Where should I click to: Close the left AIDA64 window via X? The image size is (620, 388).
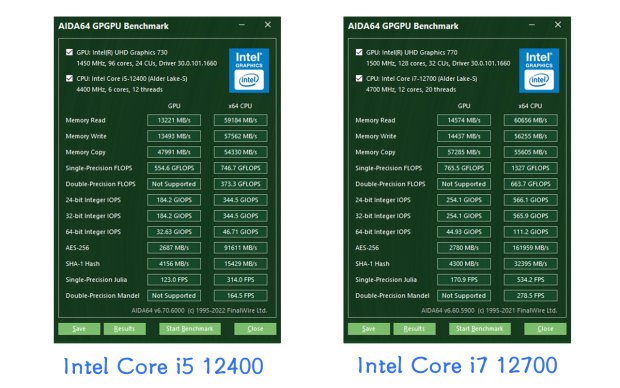(268, 25)
